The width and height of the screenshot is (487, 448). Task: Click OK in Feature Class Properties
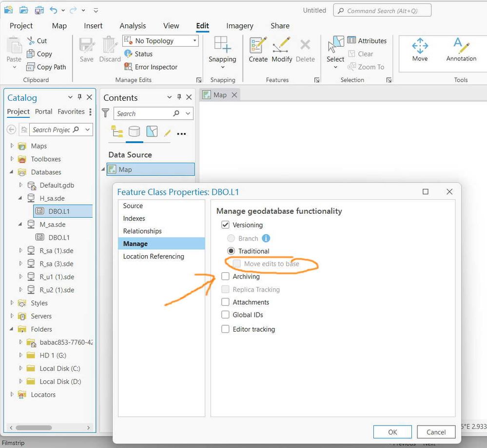coord(392,432)
